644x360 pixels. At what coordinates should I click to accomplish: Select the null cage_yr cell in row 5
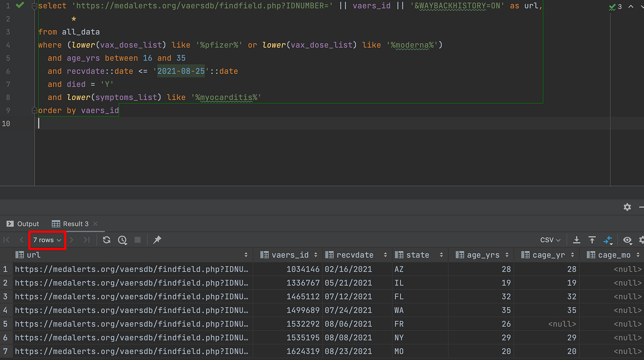[547, 324]
